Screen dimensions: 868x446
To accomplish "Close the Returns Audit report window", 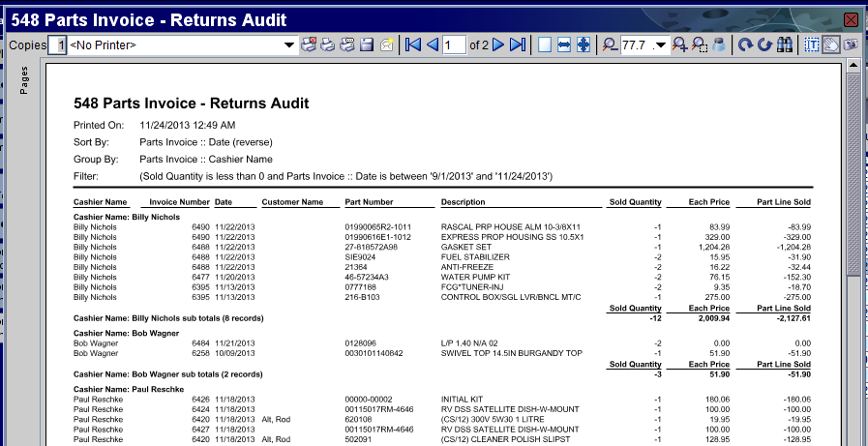I will pyautogui.click(x=852, y=19).
